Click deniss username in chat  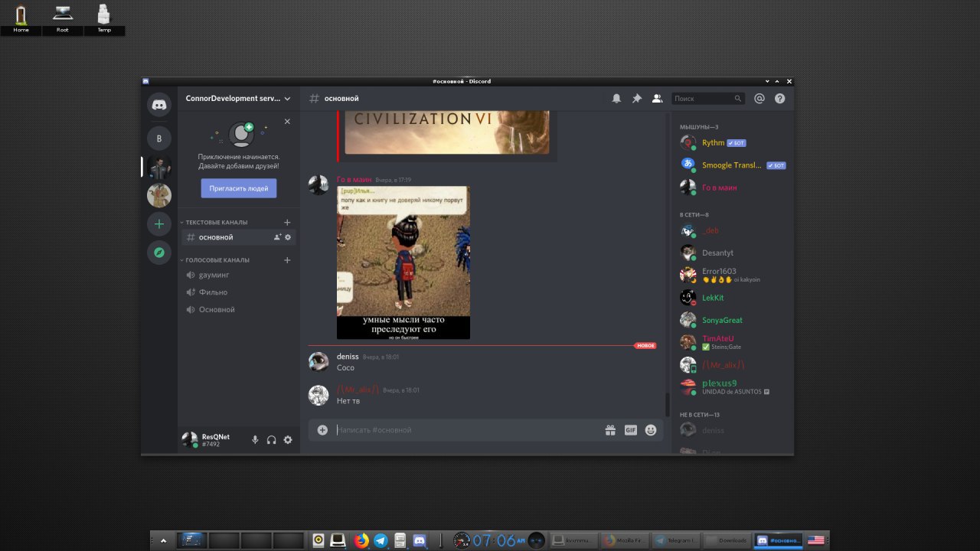[x=348, y=357]
